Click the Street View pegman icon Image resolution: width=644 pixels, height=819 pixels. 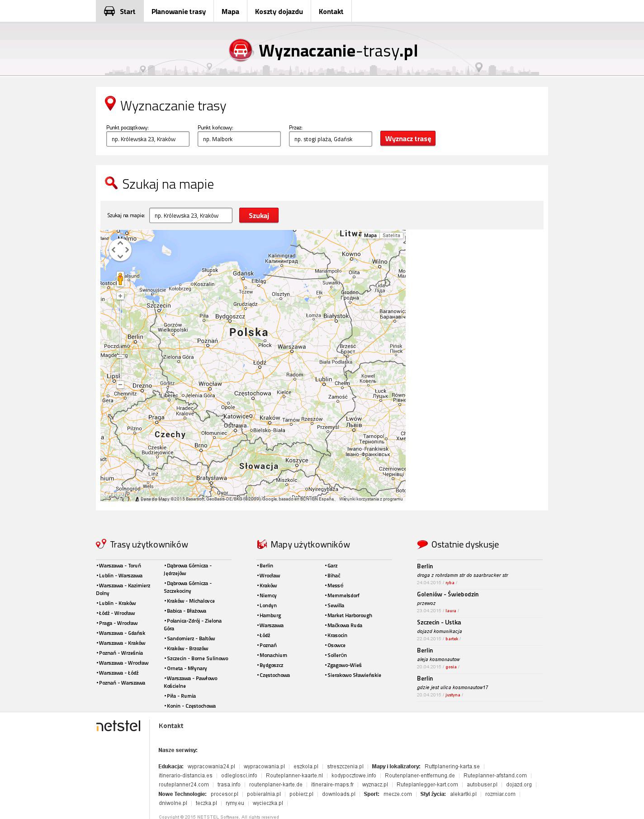pos(120,279)
